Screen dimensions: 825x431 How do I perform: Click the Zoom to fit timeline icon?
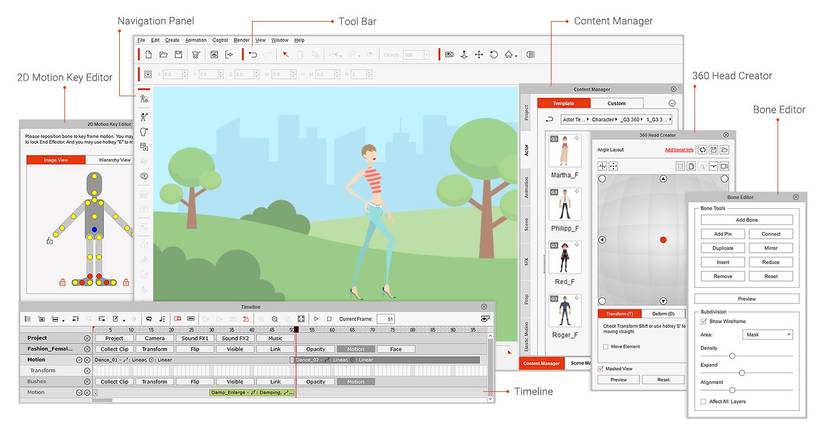(301, 318)
